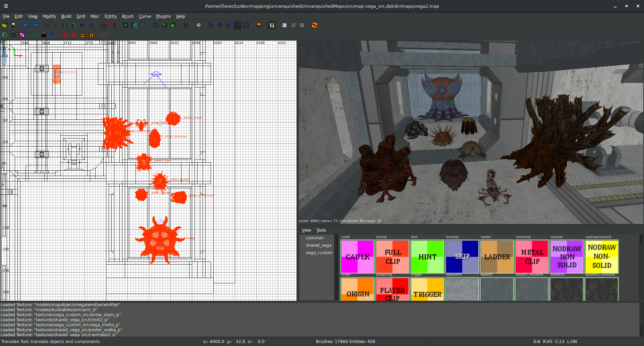This screenshot has width=644, height=346.
Task: Pick the magenta CAULK texture swatch
Action: click(x=357, y=257)
